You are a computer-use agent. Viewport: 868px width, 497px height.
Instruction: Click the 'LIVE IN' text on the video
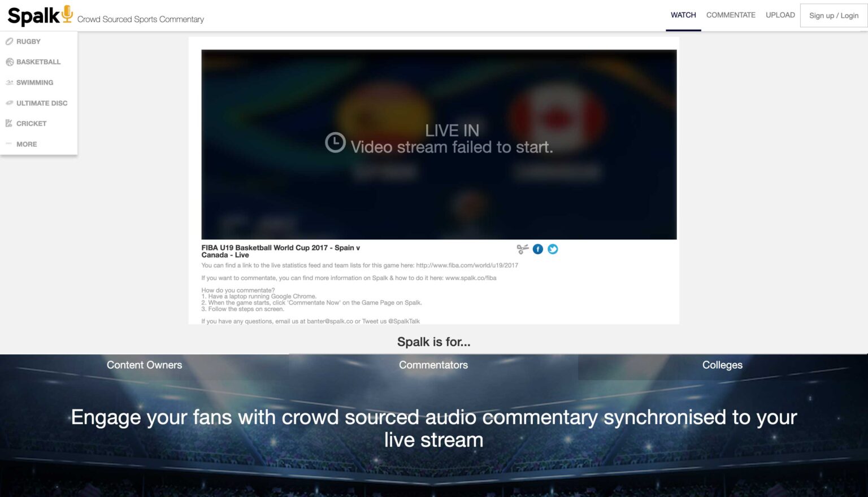point(452,130)
